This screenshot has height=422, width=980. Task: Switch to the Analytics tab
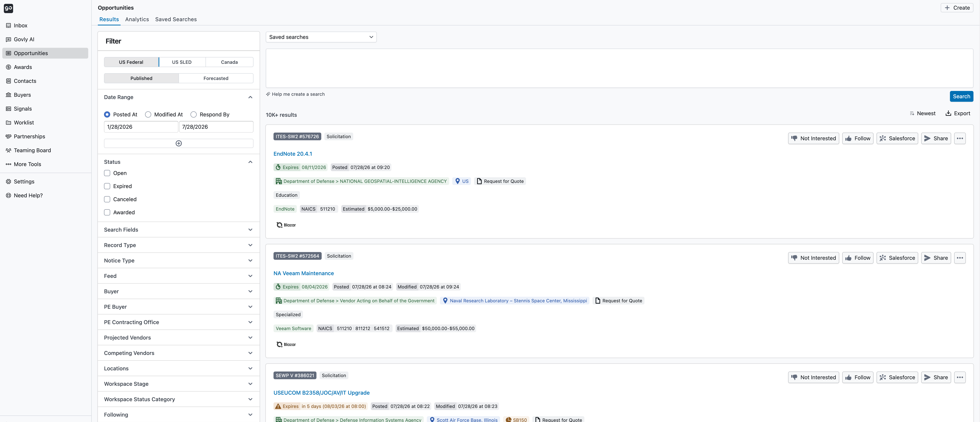137,19
